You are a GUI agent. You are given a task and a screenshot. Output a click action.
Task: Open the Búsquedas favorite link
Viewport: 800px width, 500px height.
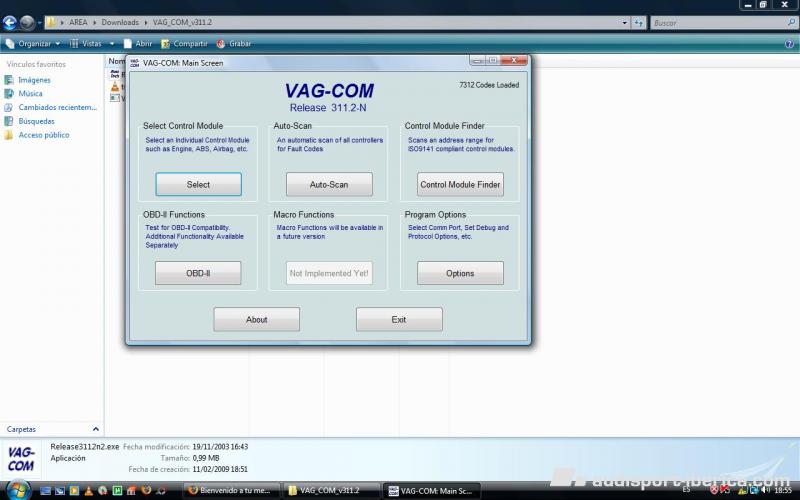tap(36, 121)
